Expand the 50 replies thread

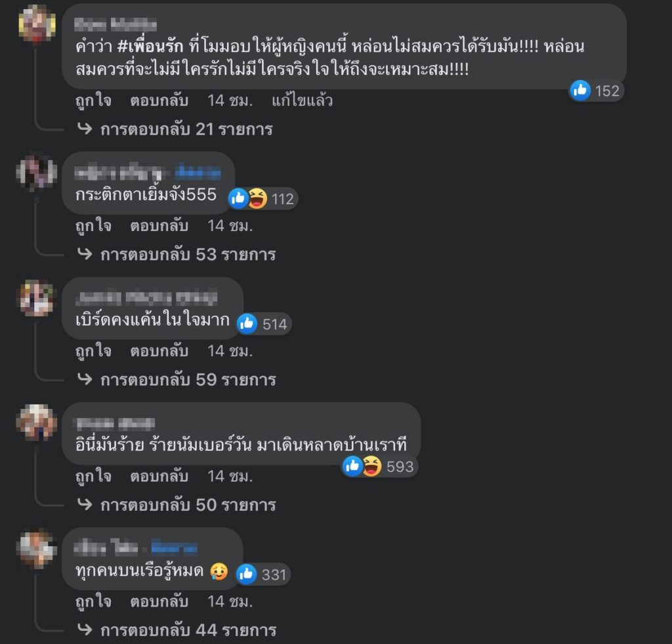(188, 505)
